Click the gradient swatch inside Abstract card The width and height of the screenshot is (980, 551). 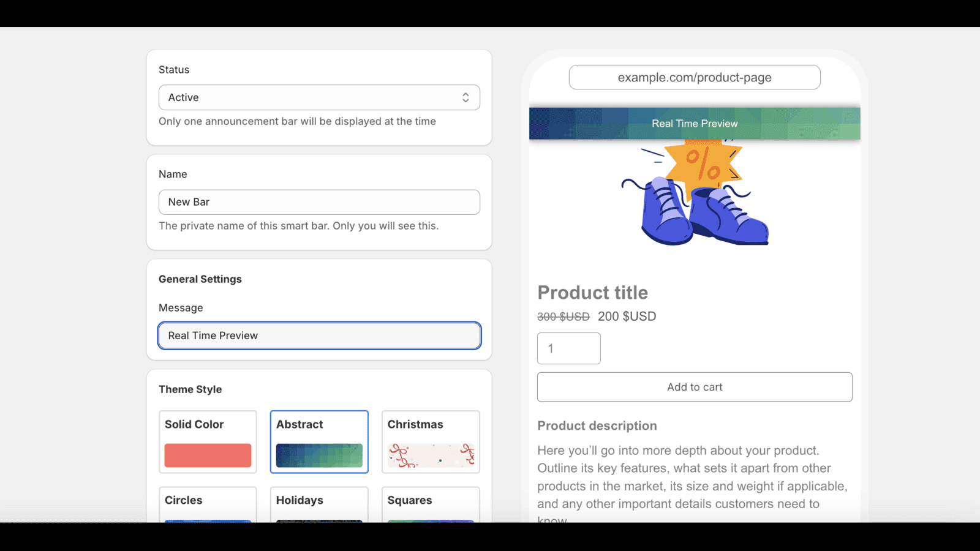(x=319, y=455)
